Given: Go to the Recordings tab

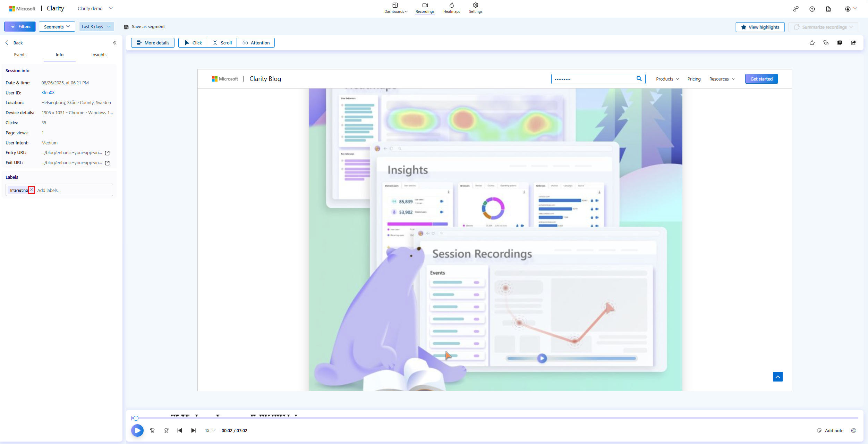Looking at the screenshot, I should click(425, 8).
